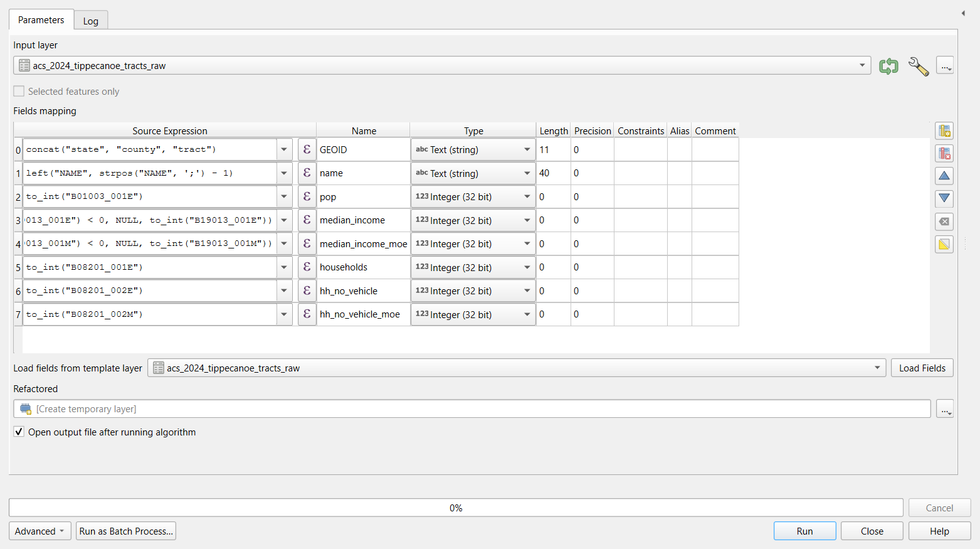Open expression editor for median_income_moe row
Image resolution: width=980 pixels, height=549 pixels.
pyautogui.click(x=307, y=243)
